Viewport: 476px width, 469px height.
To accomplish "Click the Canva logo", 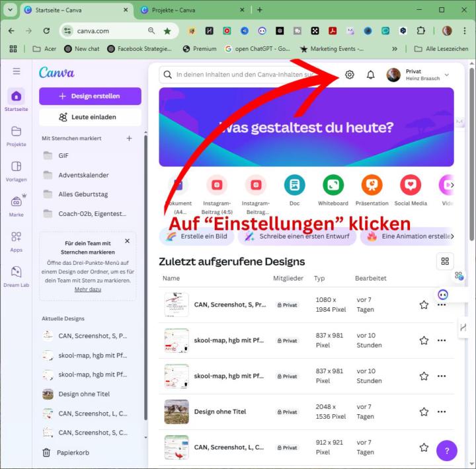I will pos(56,73).
